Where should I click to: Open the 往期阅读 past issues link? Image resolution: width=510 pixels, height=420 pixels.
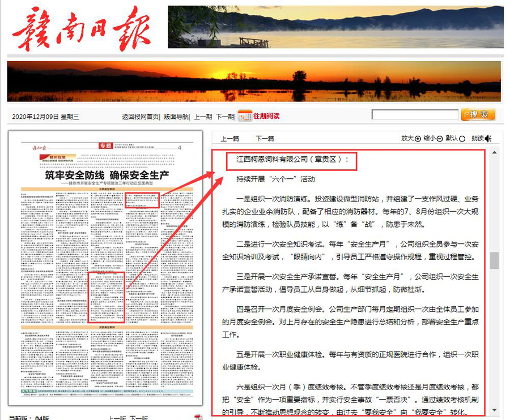[266, 116]
